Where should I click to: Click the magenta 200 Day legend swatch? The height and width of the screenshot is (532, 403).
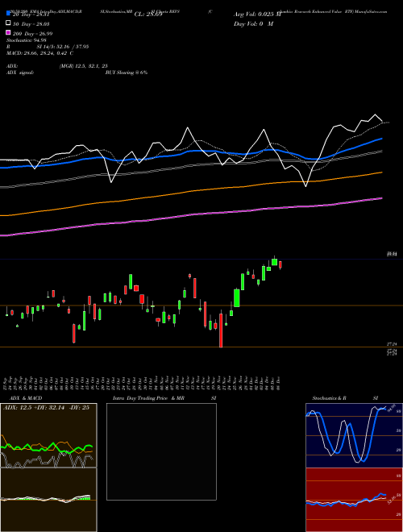9,33
